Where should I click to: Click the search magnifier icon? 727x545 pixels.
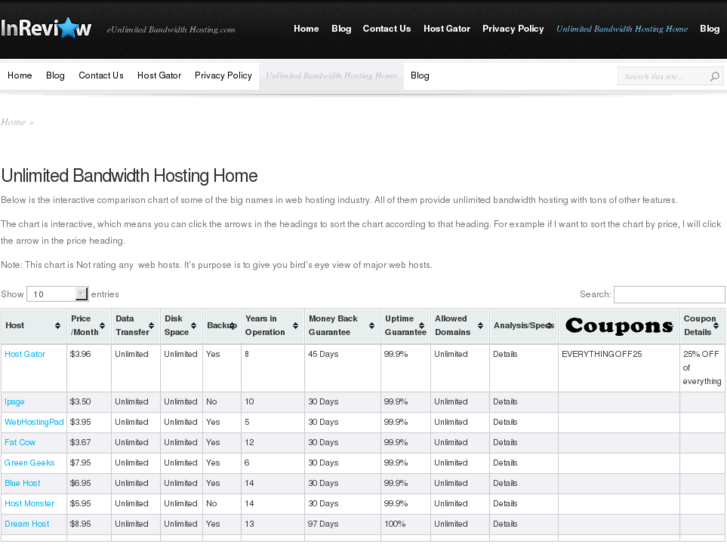pyautogui.click(x=714, y=76)
